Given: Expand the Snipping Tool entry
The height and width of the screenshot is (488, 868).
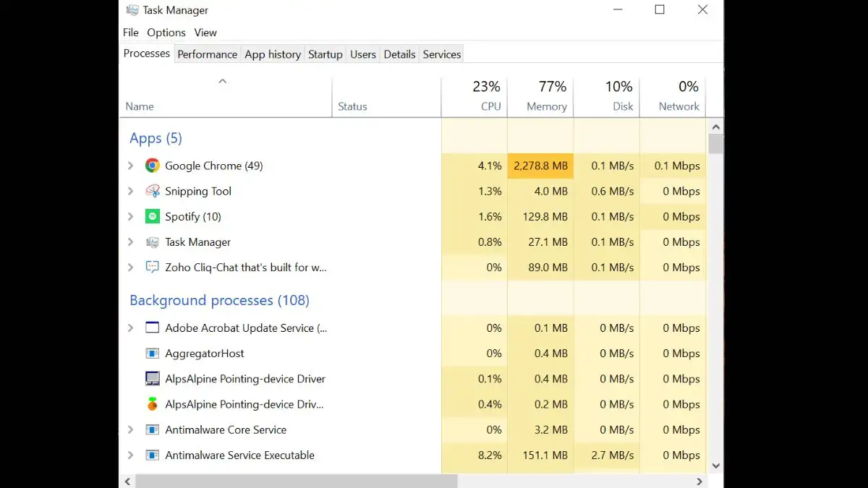Looking at the screenshot, I should [131, 191].
